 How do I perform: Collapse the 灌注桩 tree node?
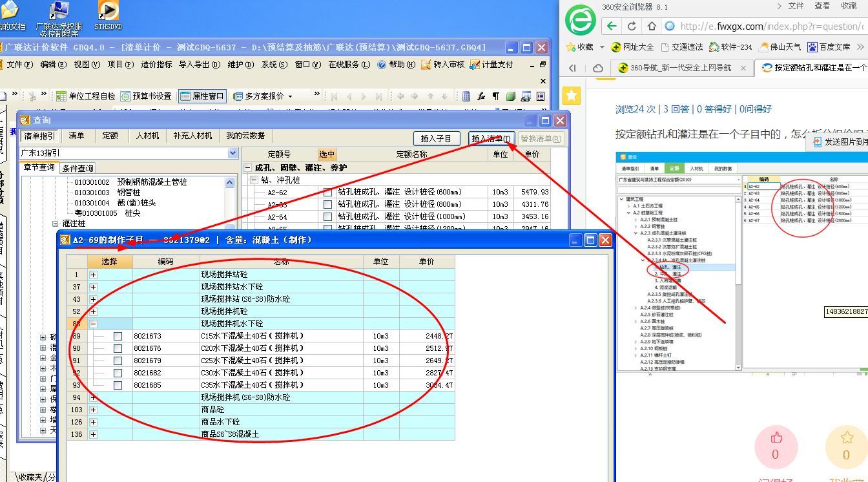(56, 224)
